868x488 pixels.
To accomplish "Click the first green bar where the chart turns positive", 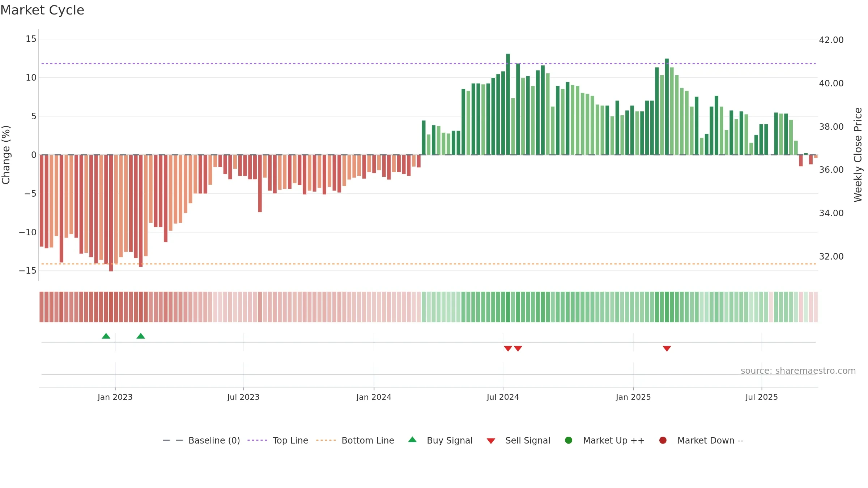I will click(x=424, y=138).
